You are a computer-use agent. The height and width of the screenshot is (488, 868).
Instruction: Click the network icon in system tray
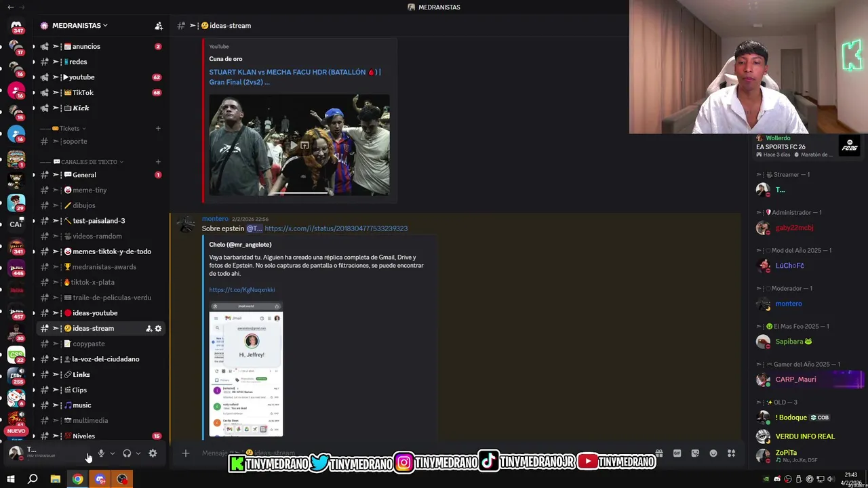820,479
